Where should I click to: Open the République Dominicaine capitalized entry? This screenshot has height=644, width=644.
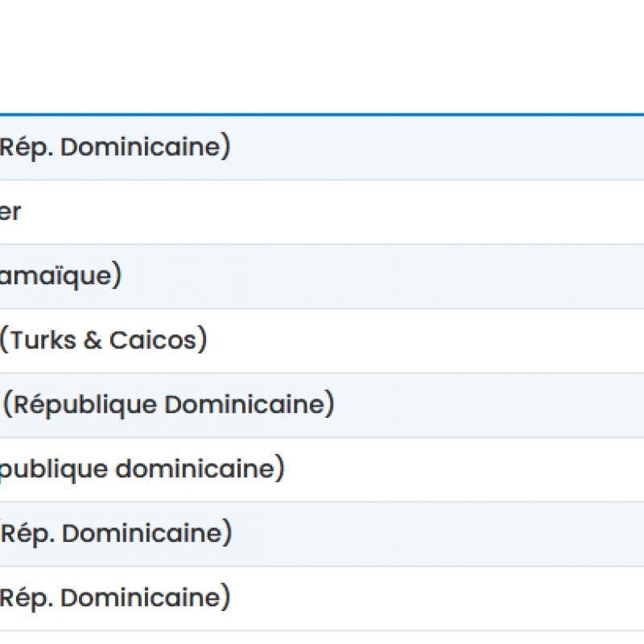point(169,405)
